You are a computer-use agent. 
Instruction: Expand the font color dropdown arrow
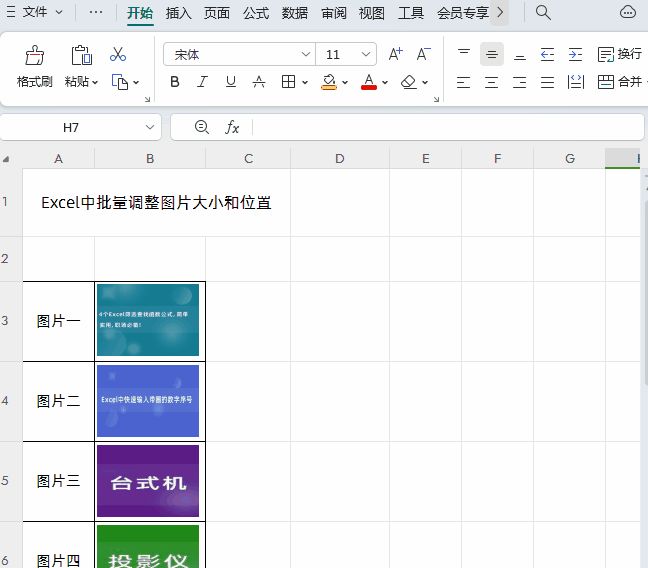coord(385,82)
